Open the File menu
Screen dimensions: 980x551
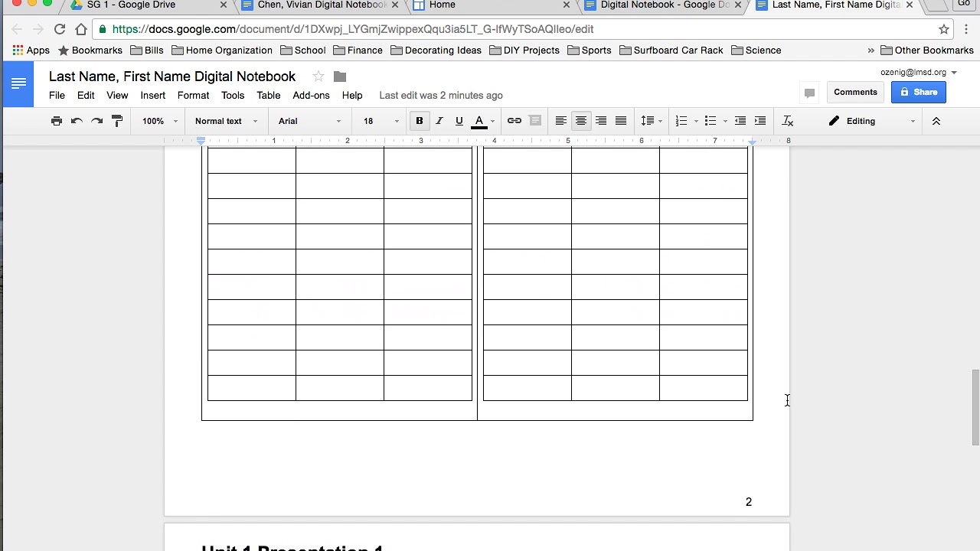(x=57, y=96)
